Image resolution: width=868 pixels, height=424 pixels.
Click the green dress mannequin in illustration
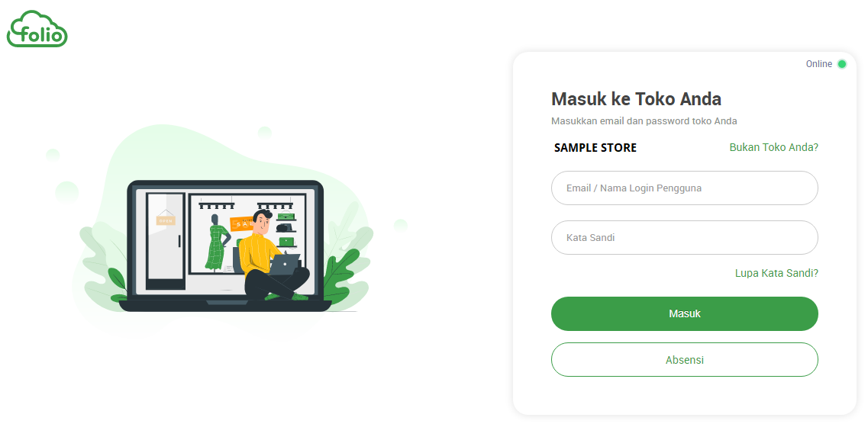coord(217,243)
